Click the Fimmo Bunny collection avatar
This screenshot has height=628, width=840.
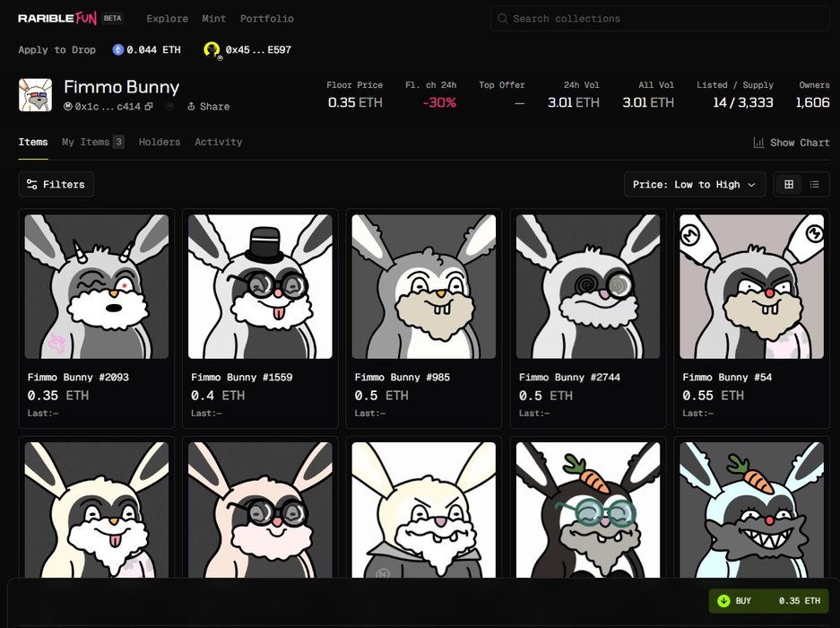35,95
